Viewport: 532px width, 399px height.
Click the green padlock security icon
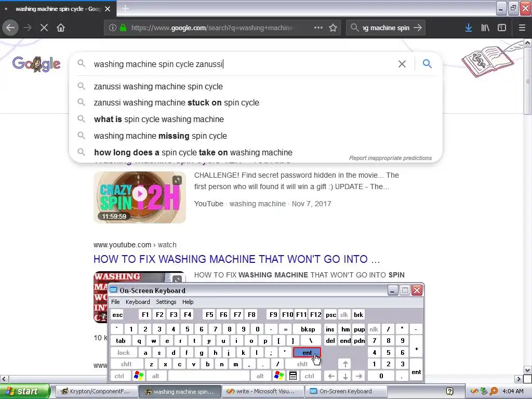[x=123, y=28]
